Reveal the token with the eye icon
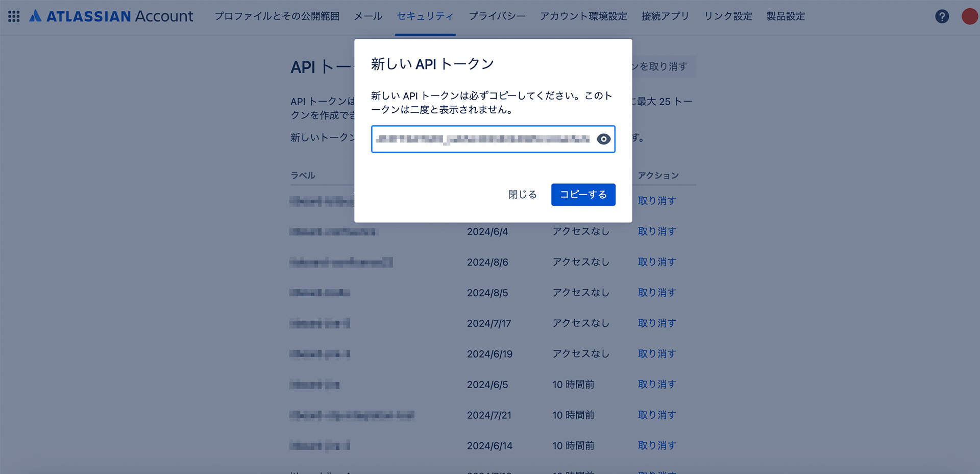Screen dimensions: 980x474 coord(603,139)
